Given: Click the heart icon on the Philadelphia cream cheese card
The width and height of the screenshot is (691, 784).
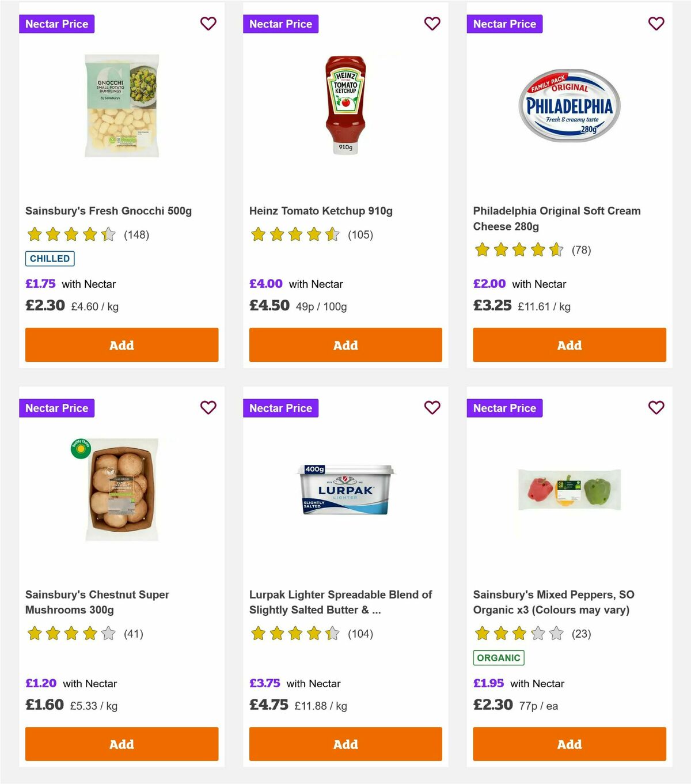Looking at the screenshot, I should coord(655,24).
